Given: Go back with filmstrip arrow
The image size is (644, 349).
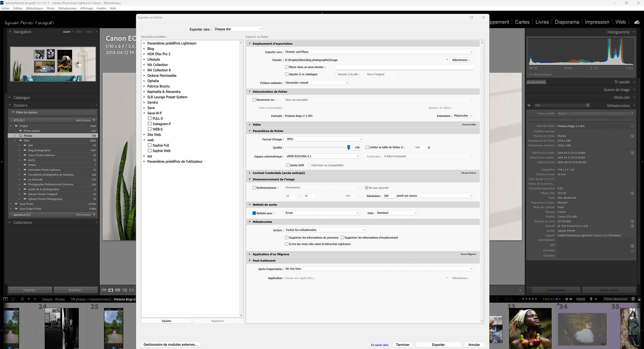Looking at the screenshot, I should point(29,299).
